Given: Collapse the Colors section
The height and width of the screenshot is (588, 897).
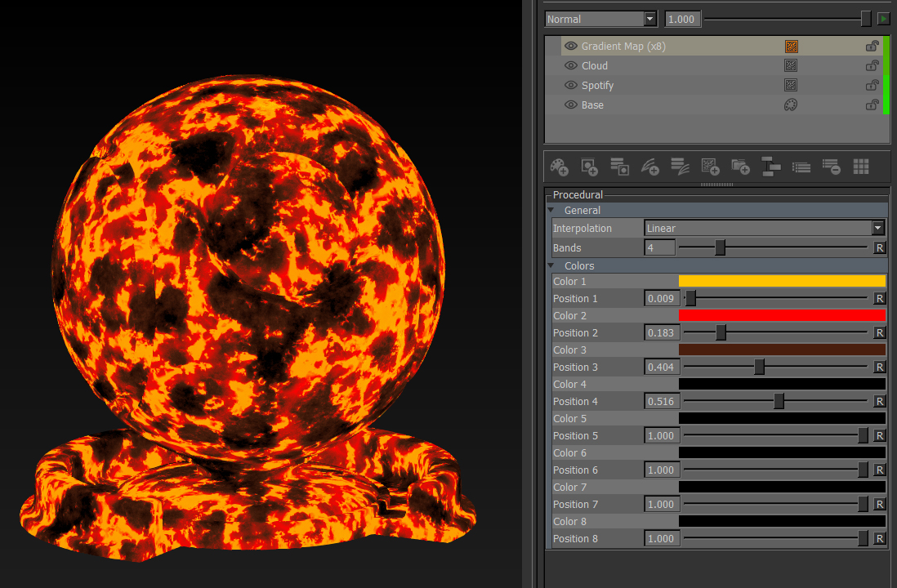Looking at the screenshot, I should pyautogui.click(x=551, y=266).
